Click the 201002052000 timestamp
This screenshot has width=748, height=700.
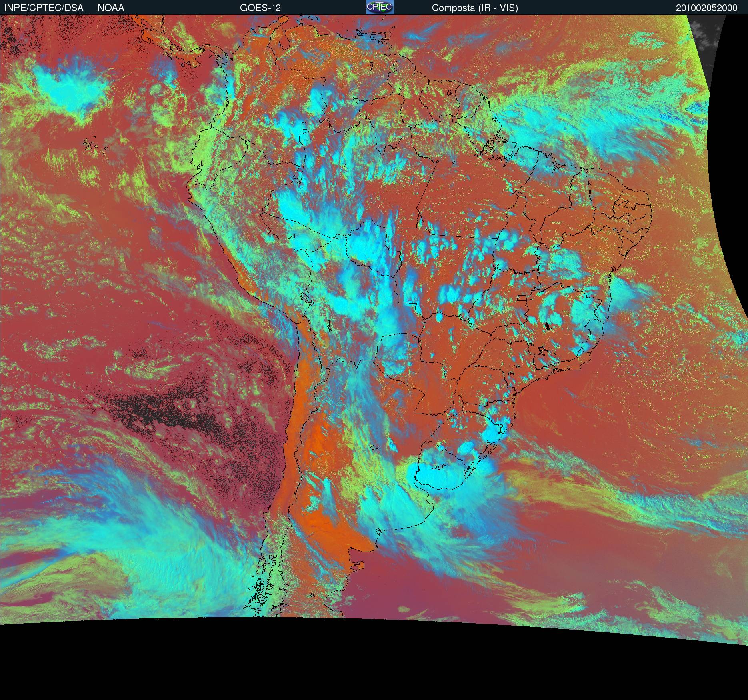tap(707, 8)
